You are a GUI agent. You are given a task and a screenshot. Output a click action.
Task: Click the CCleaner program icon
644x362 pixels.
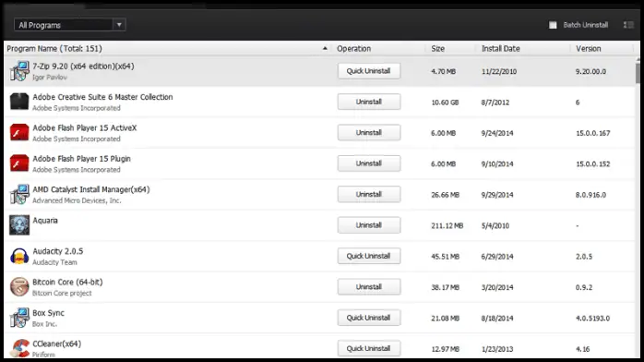click(19, 348)
